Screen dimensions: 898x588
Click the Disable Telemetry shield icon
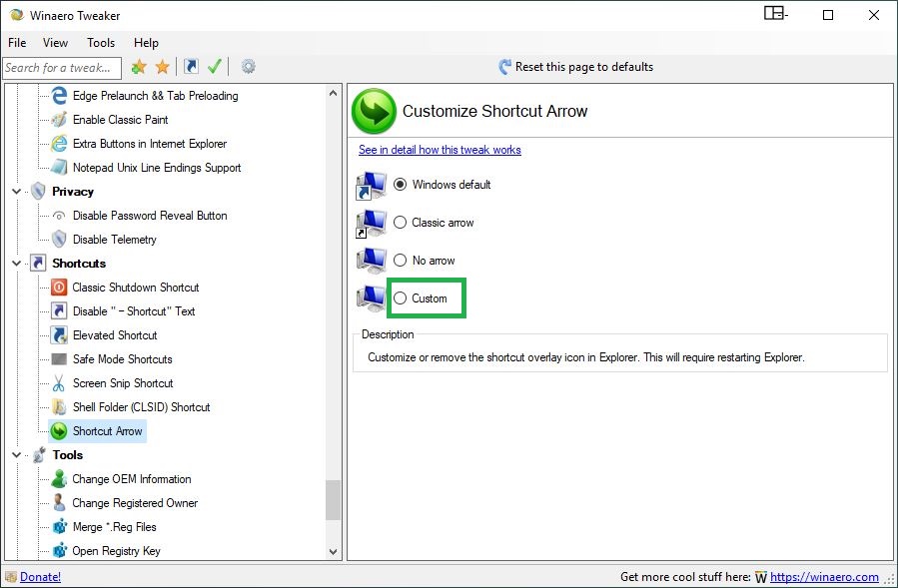coord(59,240)
